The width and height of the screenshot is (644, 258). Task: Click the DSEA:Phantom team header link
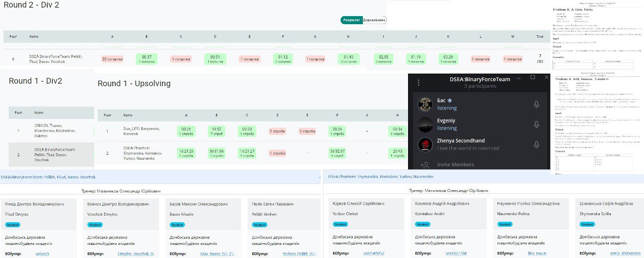point(380,177)
